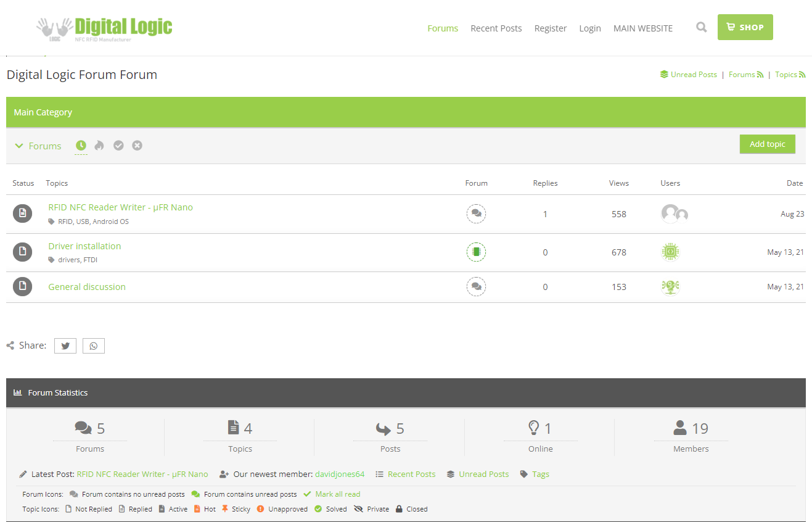This screenshot has width=812, height=522.
Task: Open topic RFID NFC Reader Writer - µFR Nano
Action: 121,207
